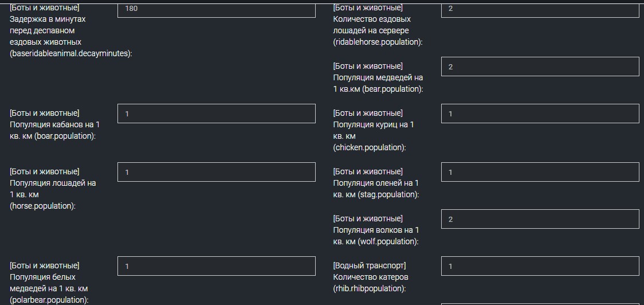Image resolution: width=644 pixels, height=305 pixels.
Task: Click the 'Количество катеров' label text
Action: pos(371,277)
